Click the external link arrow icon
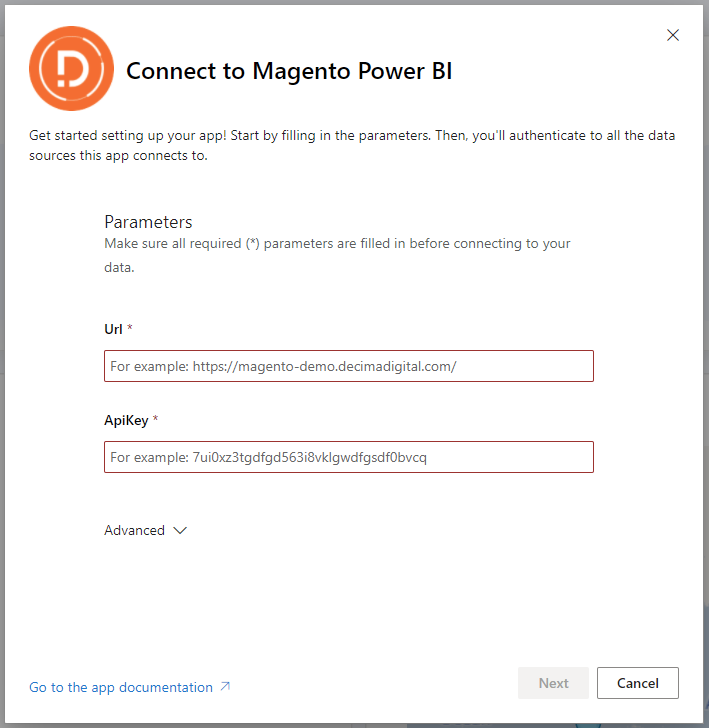The image size is (709, 728). 225,686
